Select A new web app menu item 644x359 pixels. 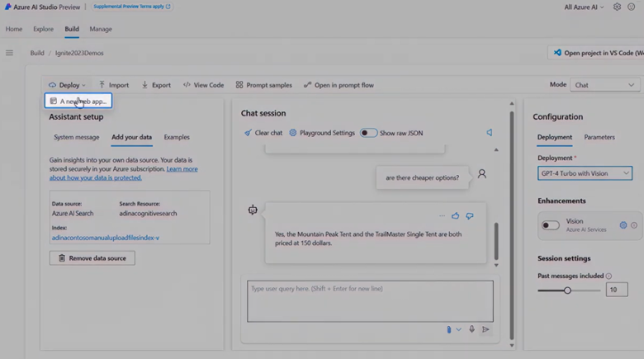[78, 101]
